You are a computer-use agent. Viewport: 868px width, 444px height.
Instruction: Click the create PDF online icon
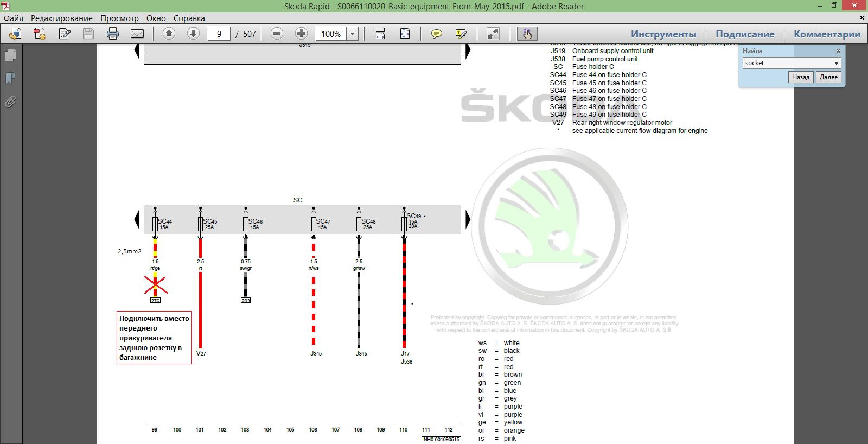coord(15,34)
